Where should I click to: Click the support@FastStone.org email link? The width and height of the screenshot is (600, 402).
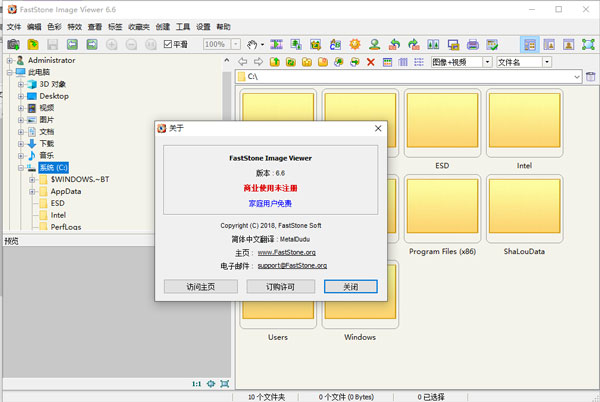(x=292, y=265)
